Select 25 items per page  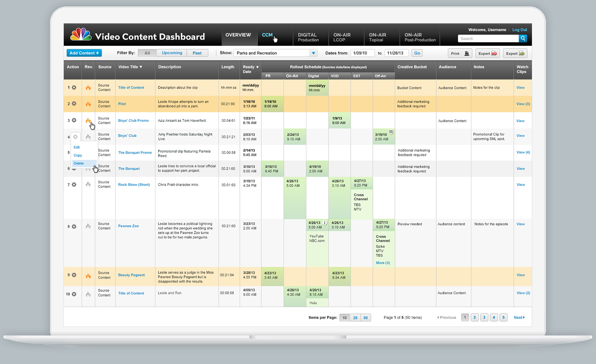pyautogui.click(x=355, y=318)
